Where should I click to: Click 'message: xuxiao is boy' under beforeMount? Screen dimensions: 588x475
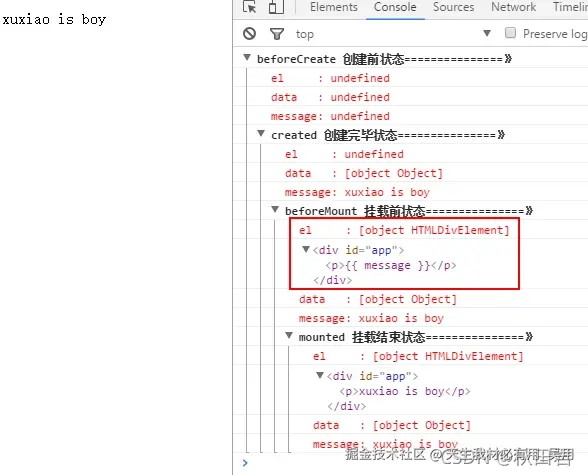coord(371,318)
